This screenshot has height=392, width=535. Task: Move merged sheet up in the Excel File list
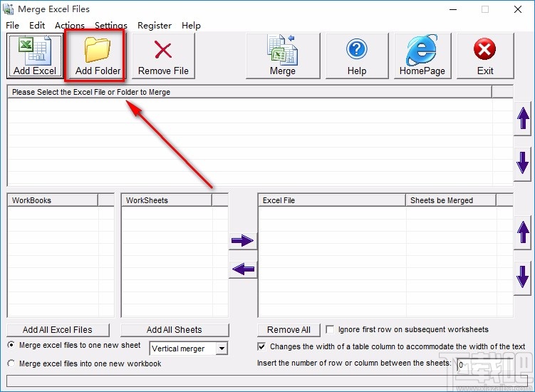523,232
